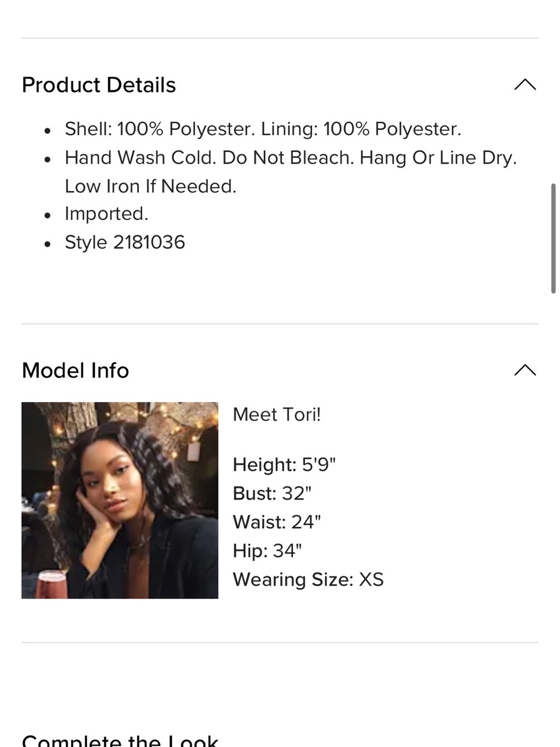Collapse the Model Info chevron

(525, 370)
